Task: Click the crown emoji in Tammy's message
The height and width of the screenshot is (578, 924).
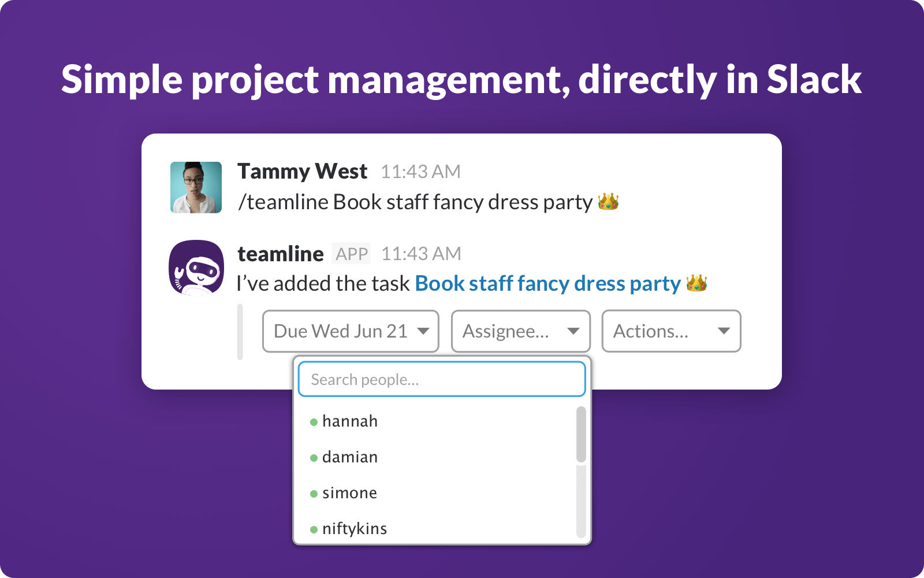Action: [608, 202]
